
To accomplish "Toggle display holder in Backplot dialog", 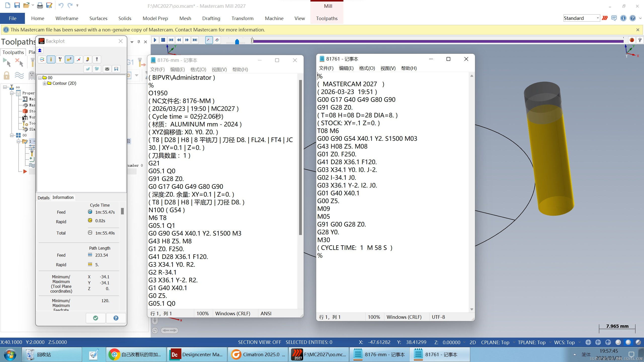I will point(60,59).
